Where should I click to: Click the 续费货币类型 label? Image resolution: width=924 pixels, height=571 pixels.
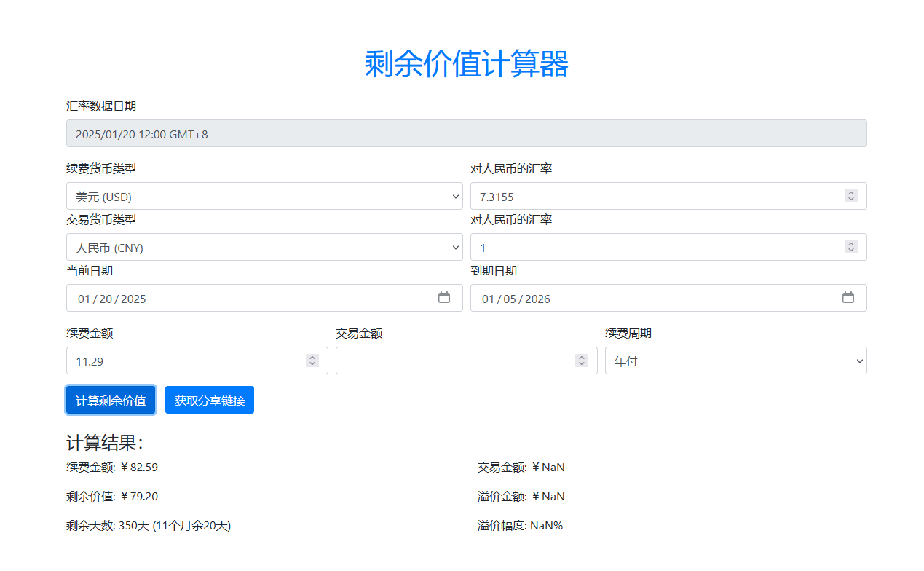(101, 168)
